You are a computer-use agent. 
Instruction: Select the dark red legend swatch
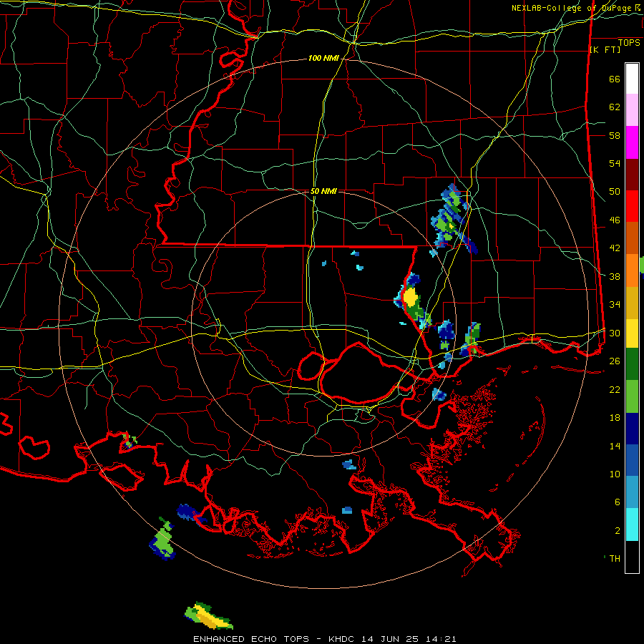click(632, 175)
